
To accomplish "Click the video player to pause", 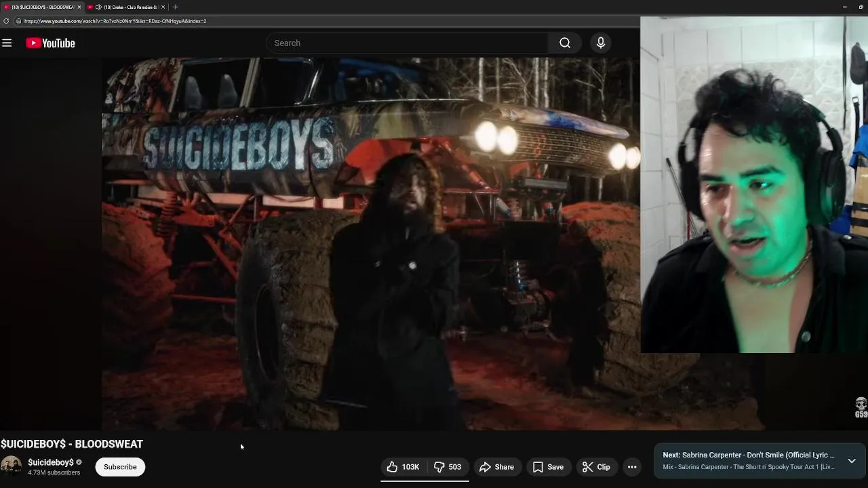I will 370,244.
